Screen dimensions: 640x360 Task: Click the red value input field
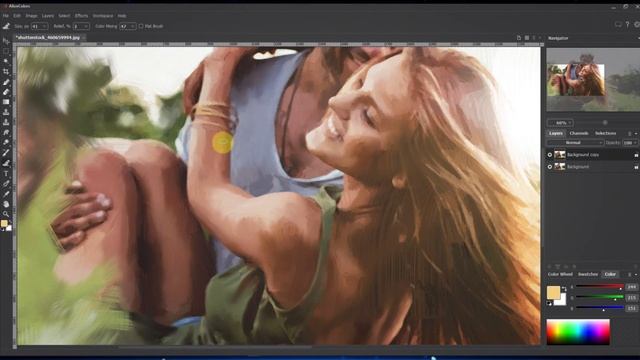click(x=632, y=287)
